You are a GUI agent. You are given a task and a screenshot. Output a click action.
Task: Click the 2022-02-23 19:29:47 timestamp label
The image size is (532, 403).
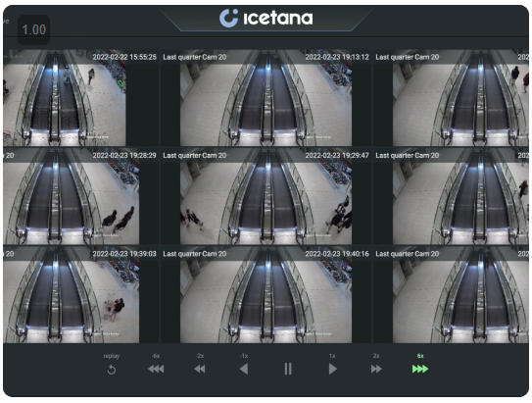click(x=337, y=156)
